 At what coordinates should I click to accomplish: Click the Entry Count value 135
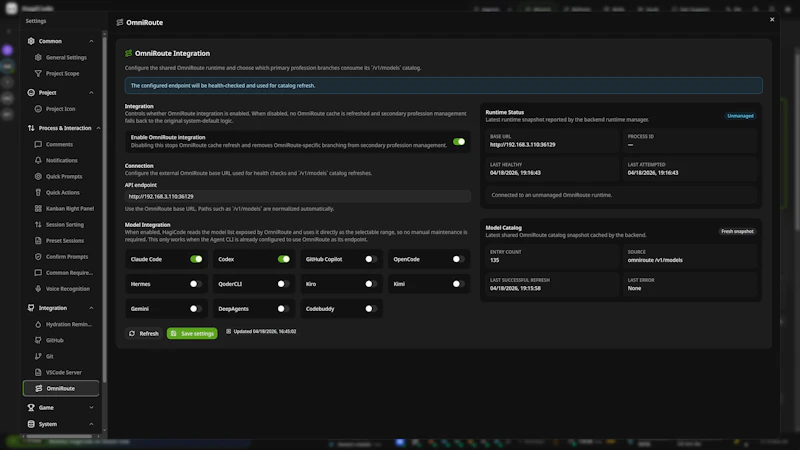(x=494, y=260)
